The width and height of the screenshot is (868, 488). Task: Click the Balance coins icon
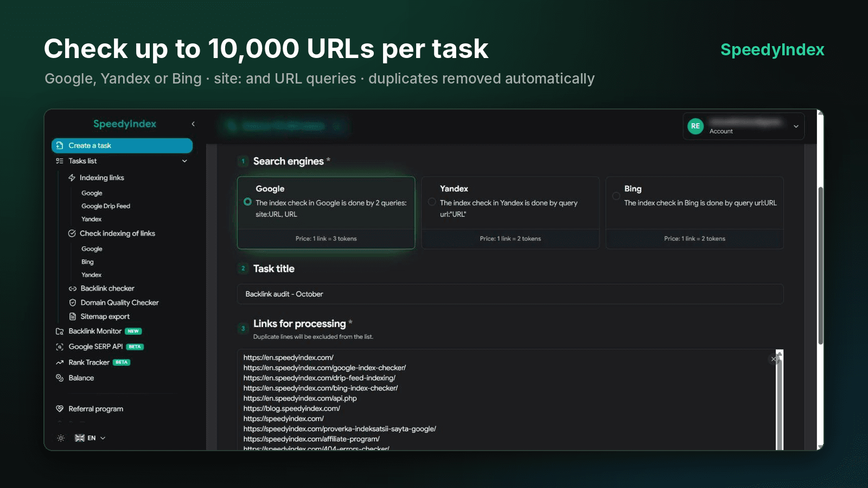60,378
